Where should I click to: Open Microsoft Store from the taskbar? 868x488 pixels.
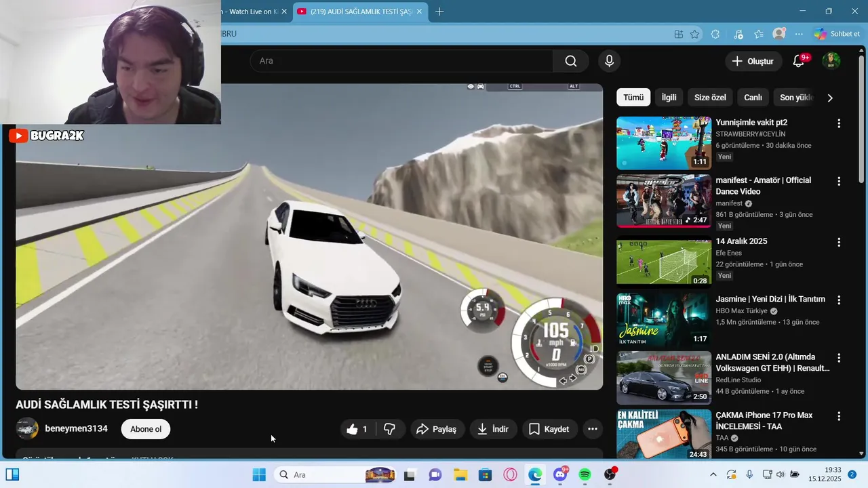point(485,474)
